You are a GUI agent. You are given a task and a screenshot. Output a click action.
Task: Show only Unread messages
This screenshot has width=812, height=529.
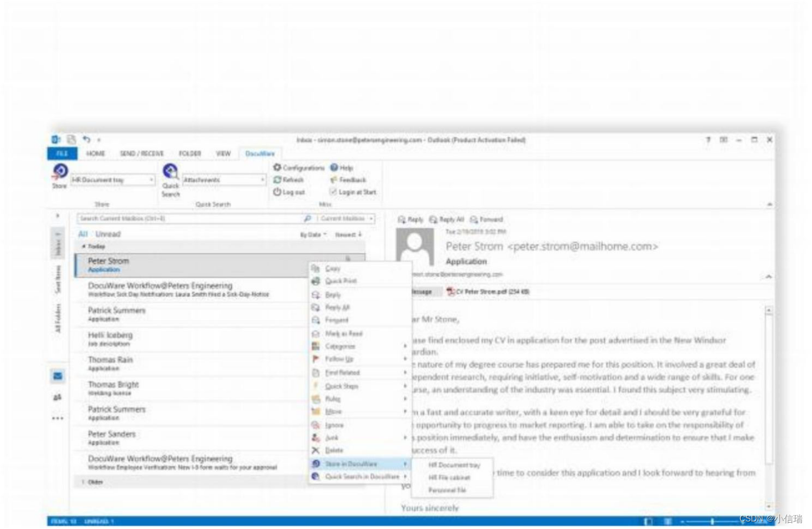(x=108, y=234)
